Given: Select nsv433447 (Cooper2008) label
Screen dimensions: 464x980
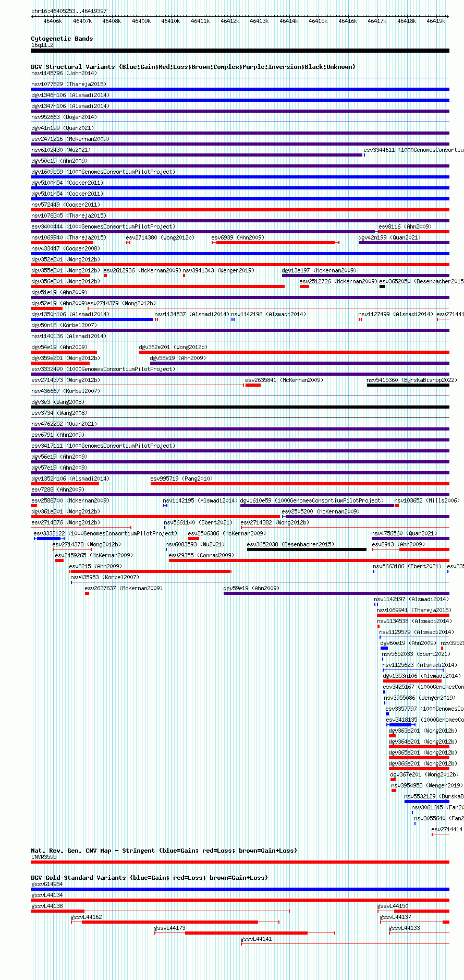Looking at the screenshot, I should coord(66,248).
